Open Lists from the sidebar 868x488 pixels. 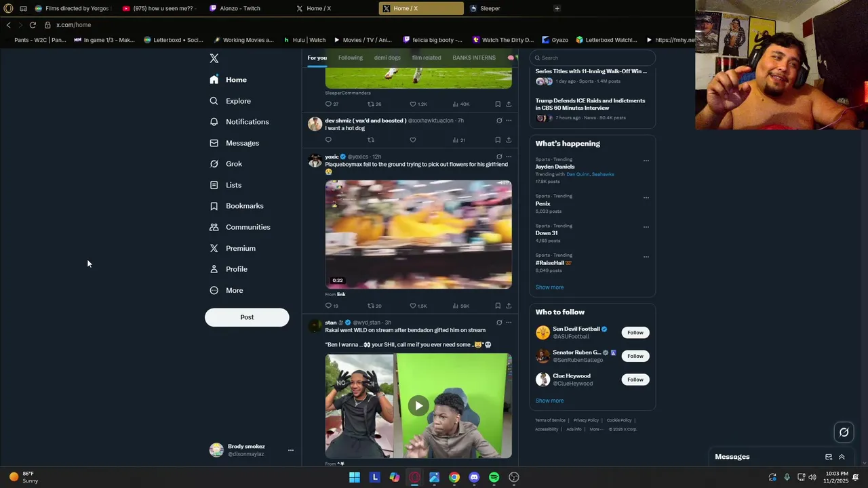(226, 185)
